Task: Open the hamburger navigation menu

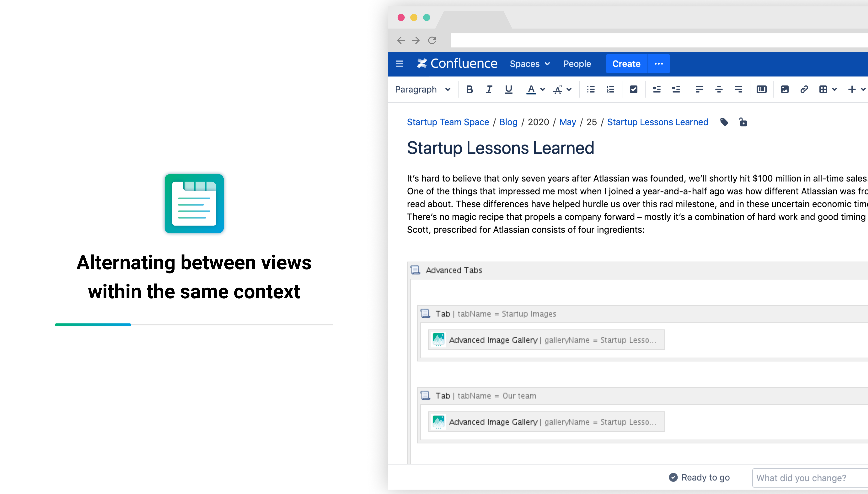Action: click(x=399, y=64)
